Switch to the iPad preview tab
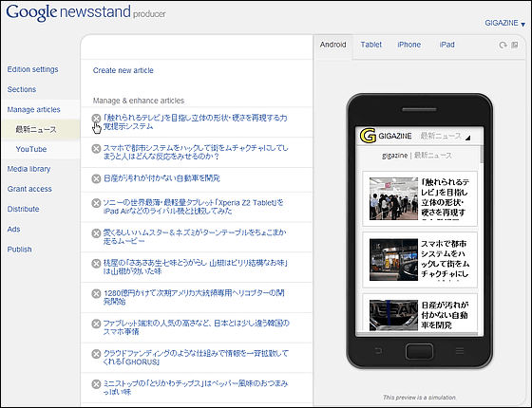Image resolution: width=532 pixels, height=408 pixels. point(446,45)
